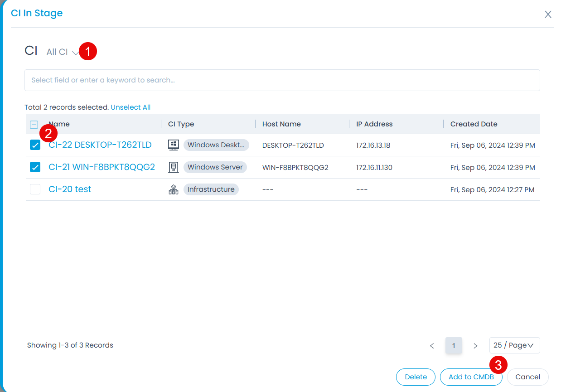This screenshot has height=392, width=561.
Task: Open the 25 / Page size dropdown
Action: tap(514, 345)
